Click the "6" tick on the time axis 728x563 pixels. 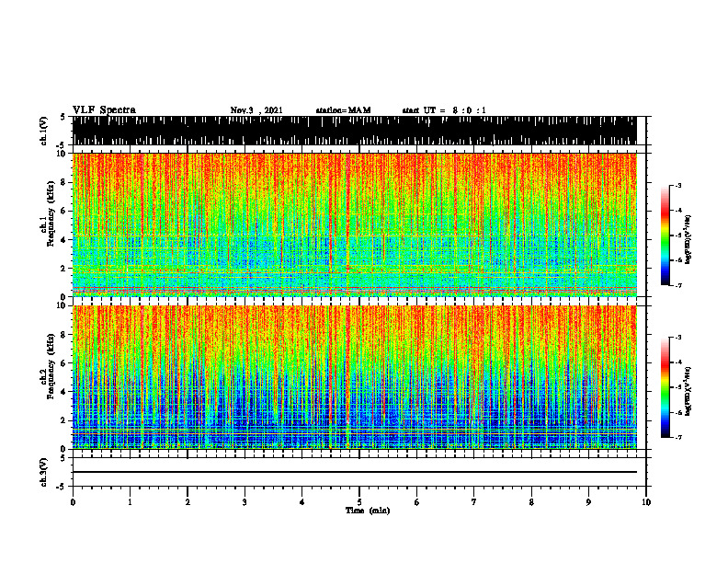pos(417,502)
